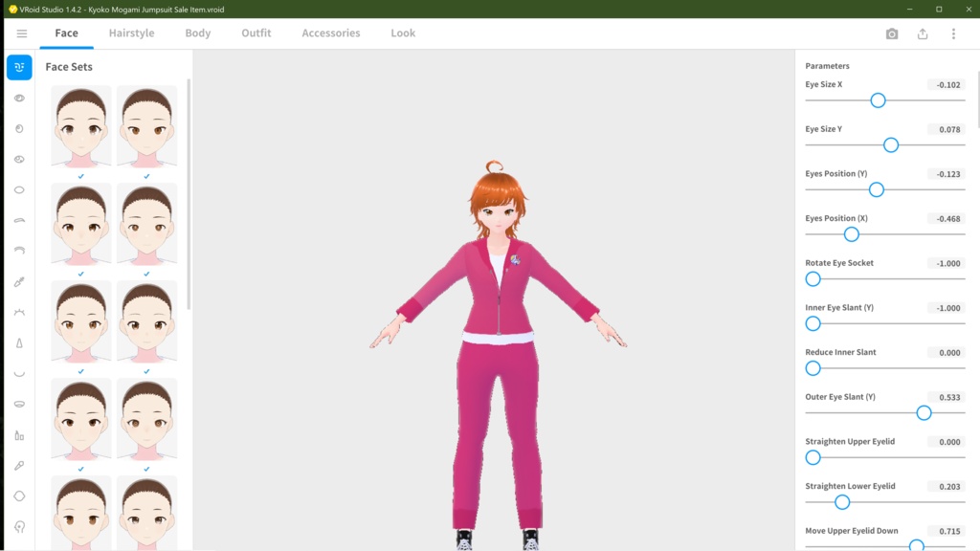Click the export model icon

[x=922, y=33]
